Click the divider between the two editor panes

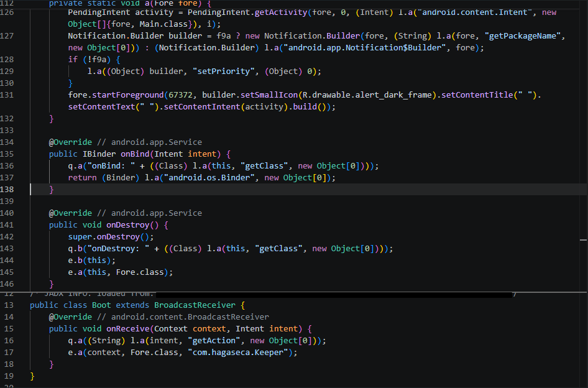294,292
